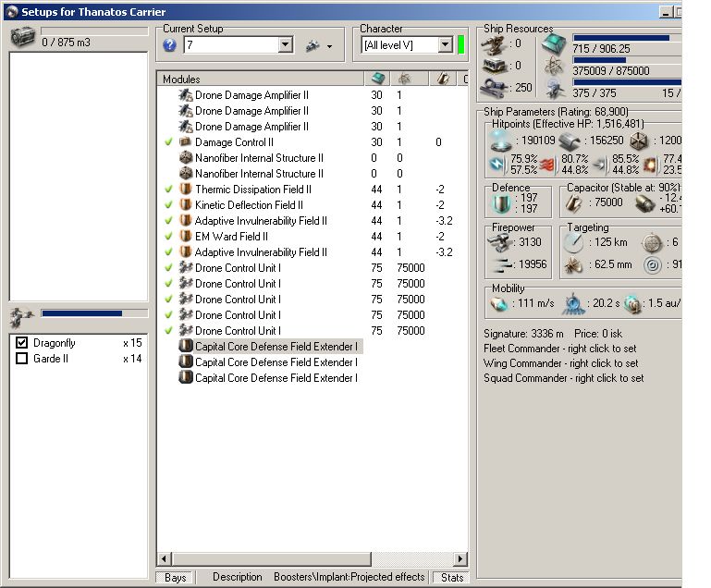Image resolution: width=711 pixels, height=588 pixels.
Task: Click the scrollbar right arrow
Action: point(460,559)
